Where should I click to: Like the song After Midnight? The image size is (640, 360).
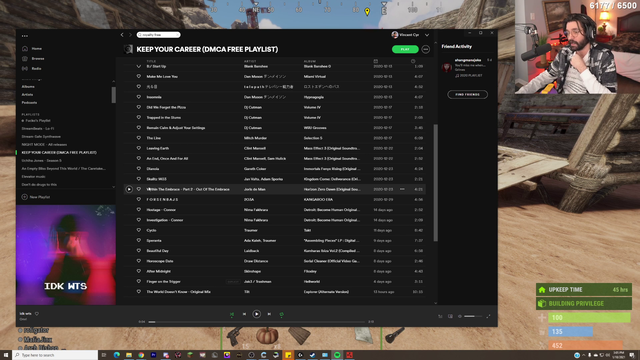pyautogui.click(x=139, y=271)
